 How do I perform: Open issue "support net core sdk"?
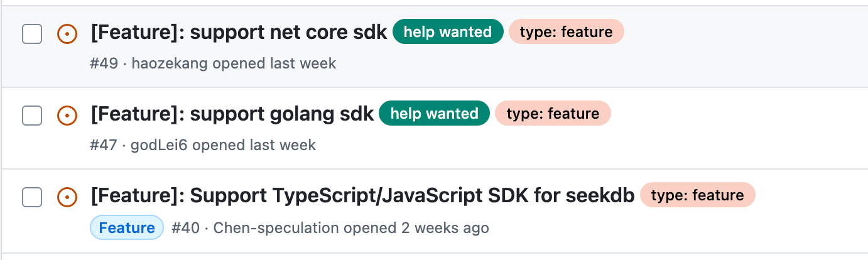239,32
